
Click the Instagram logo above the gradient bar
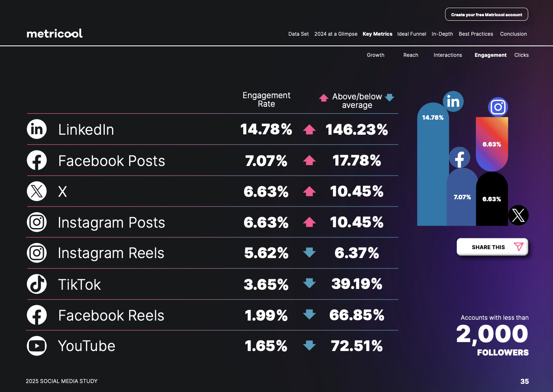tap(498, 107)
